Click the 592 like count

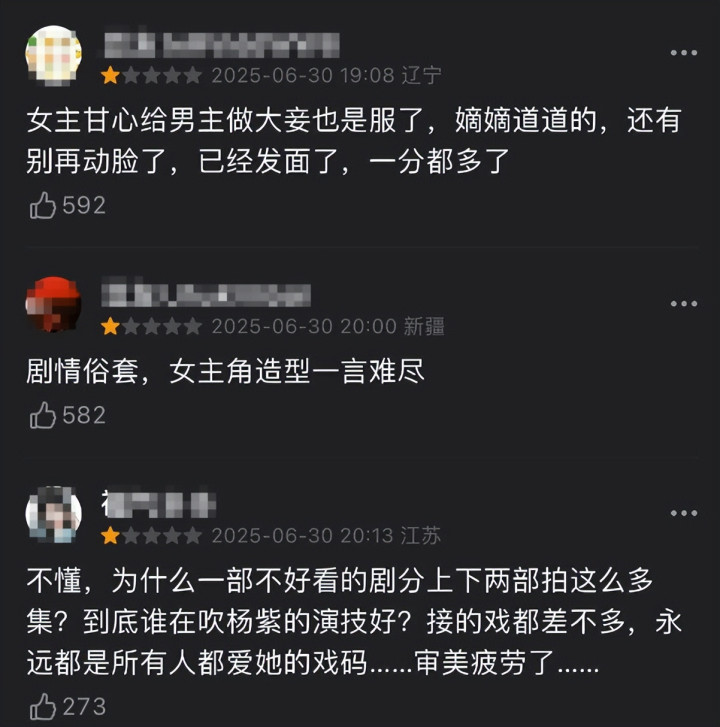pos(84,205)
